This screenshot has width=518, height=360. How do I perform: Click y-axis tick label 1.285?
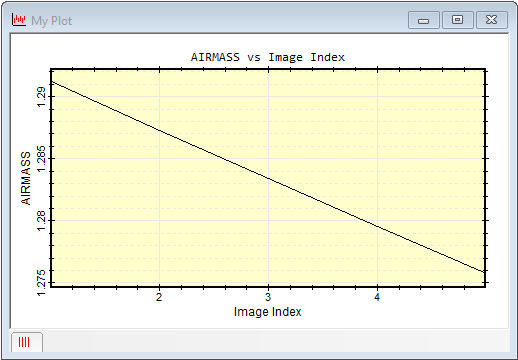[41, 158]
